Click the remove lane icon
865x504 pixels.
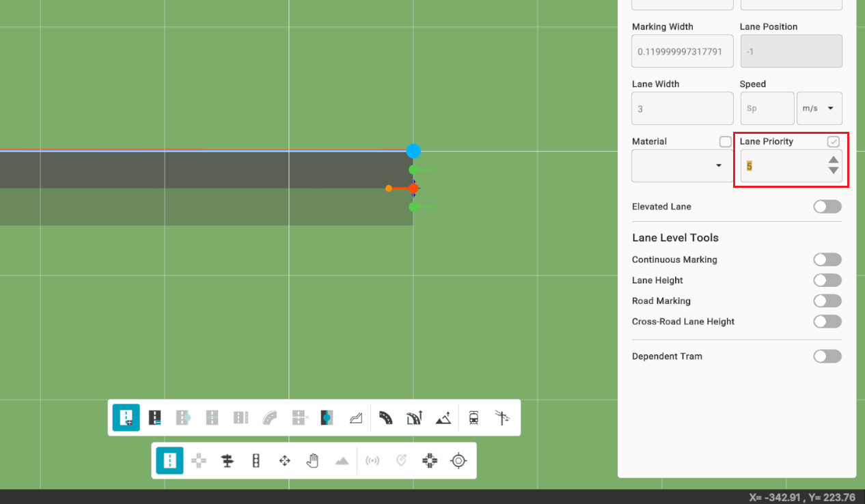click(x=155, y=418)
